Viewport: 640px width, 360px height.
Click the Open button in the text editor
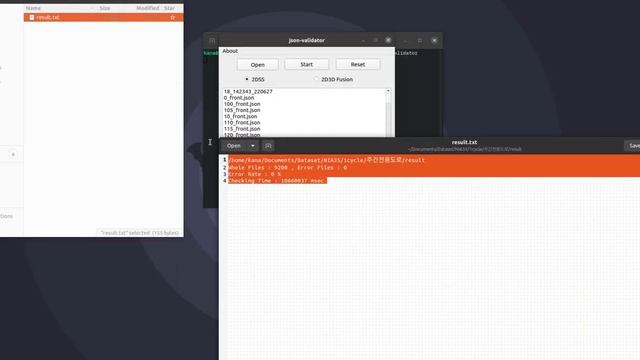click(x=234, y=146)
